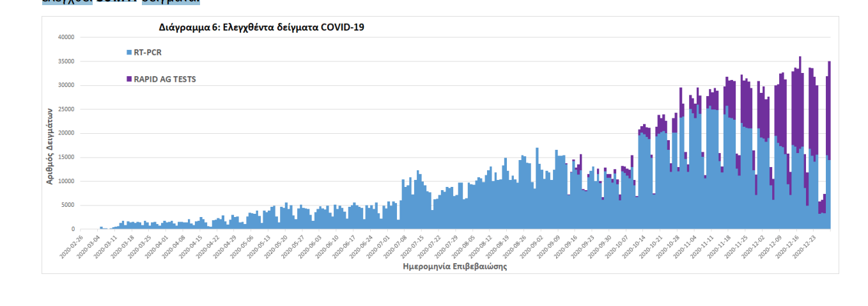The image size is (868, 306).
Task: Select the x-axis title "Ημερομηνία Επιβεβαίωσης"
Action: (x=454, y=266)
